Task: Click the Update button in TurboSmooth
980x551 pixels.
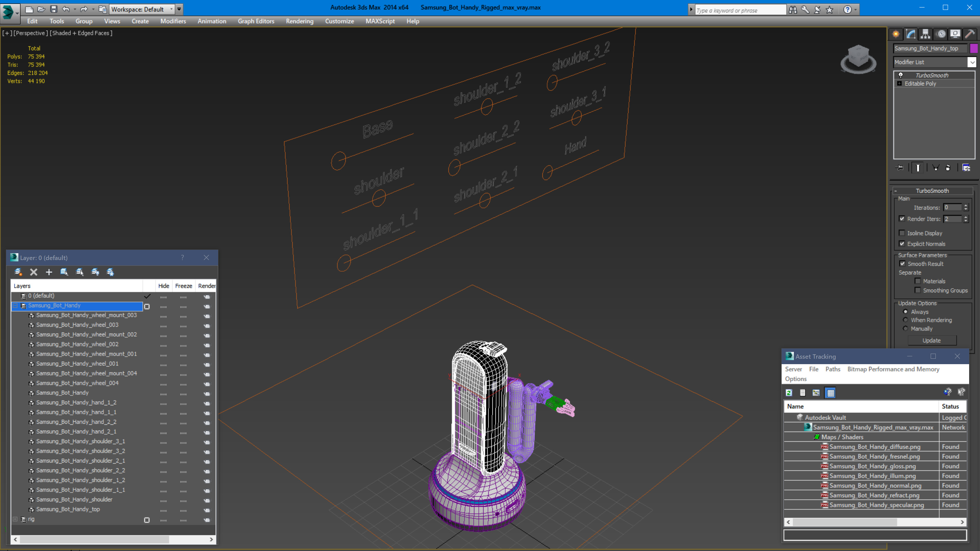Action: (932, 341)
